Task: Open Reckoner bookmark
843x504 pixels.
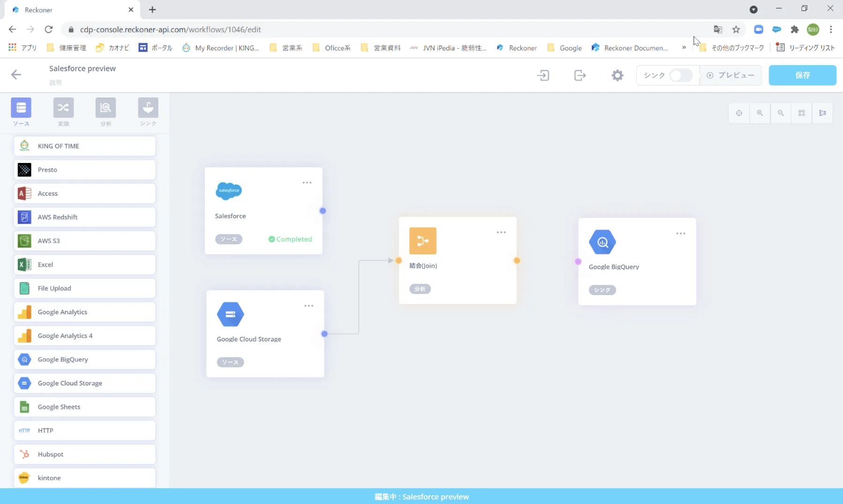Action: point(517,48)
